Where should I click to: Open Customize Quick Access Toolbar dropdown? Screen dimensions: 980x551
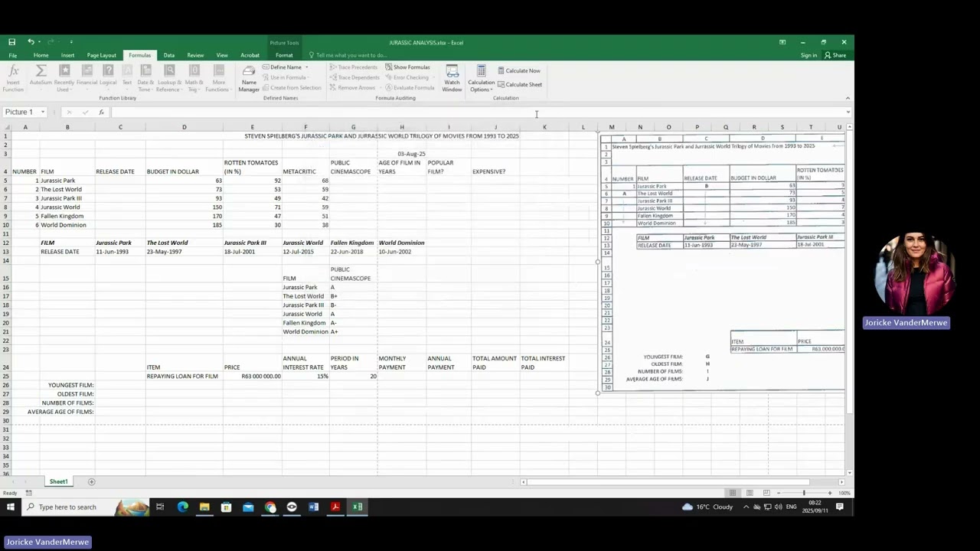[71, 42]
